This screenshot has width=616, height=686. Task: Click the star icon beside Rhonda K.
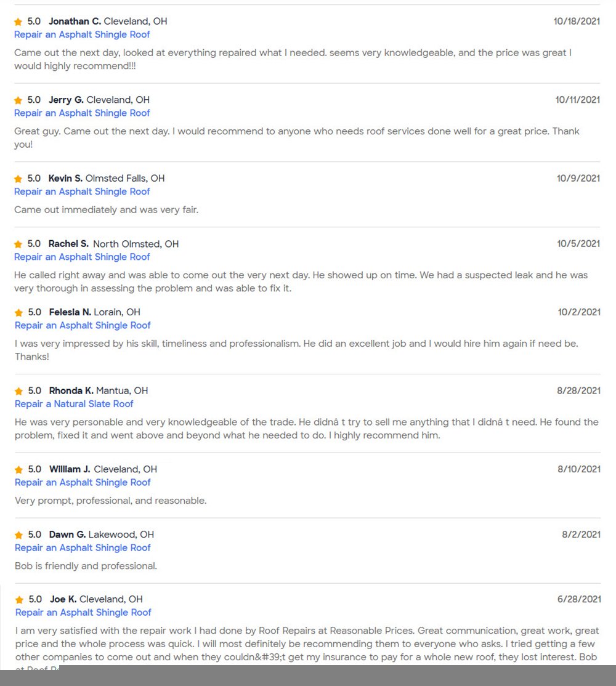(x=19, y=391)
